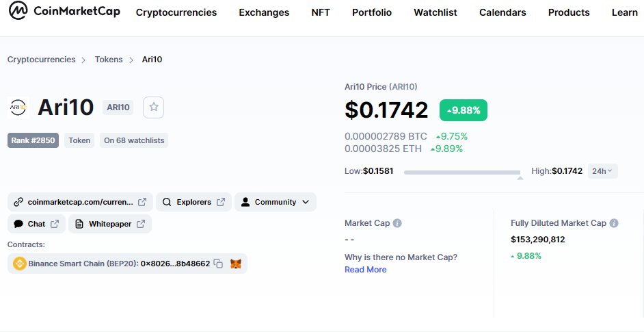Screen dimensions: 644x332
Task: Click the Explorers magnifier icon
Action: (x=166, y=202)
